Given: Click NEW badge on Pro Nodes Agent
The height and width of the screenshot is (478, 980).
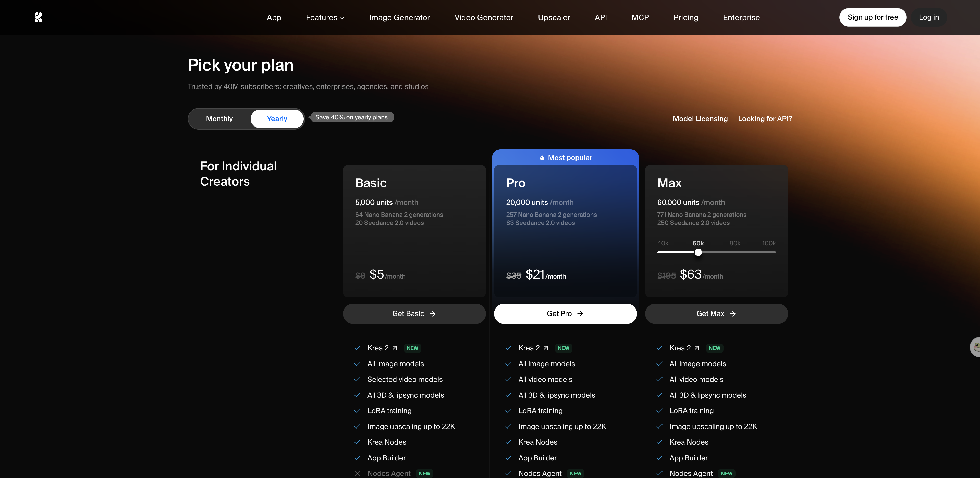Looking at the screenshot, I should click(575, 473).
